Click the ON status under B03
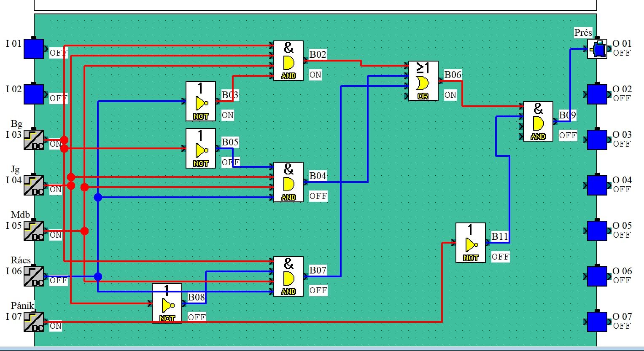This screenshot has height=351, width=644. (x=228, y=115)
